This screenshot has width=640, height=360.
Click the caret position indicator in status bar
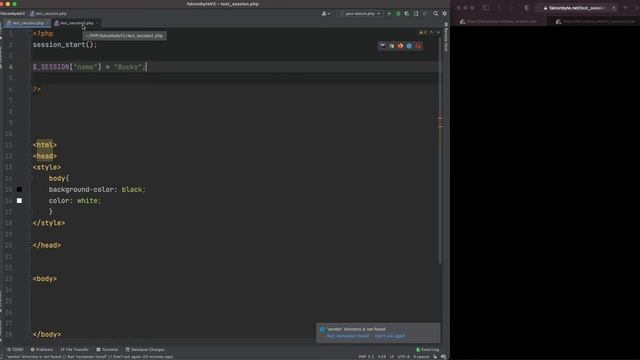[x=382, y=357]
